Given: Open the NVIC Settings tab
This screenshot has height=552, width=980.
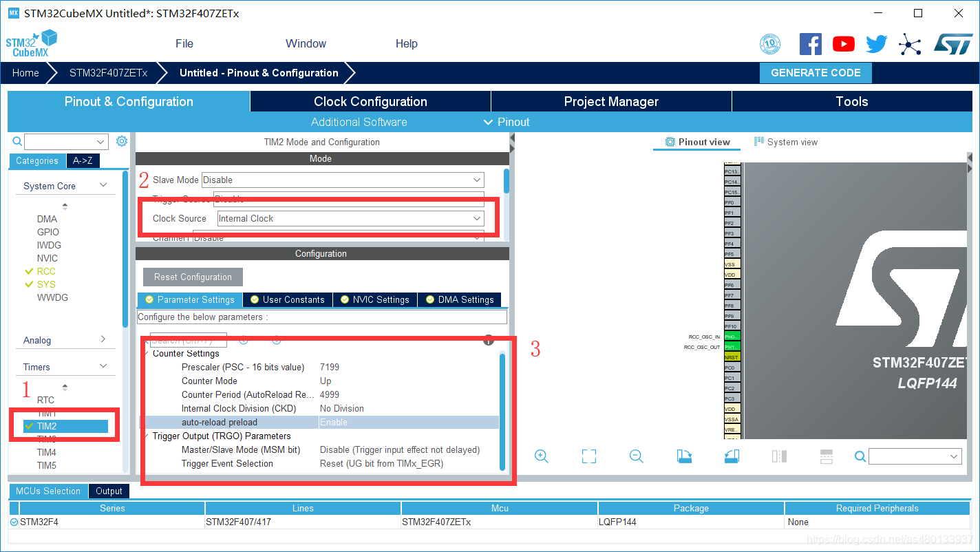Looking at the screenshot, I should [374, 299].
